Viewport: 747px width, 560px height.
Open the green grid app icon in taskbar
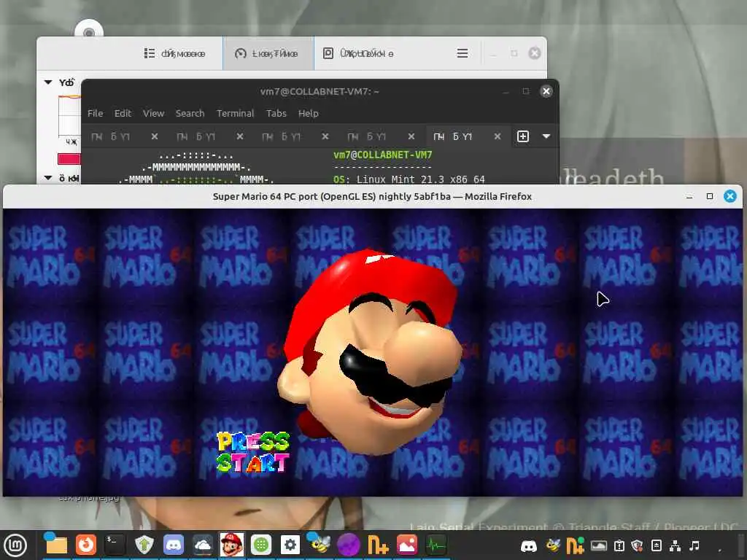[261, 545]
